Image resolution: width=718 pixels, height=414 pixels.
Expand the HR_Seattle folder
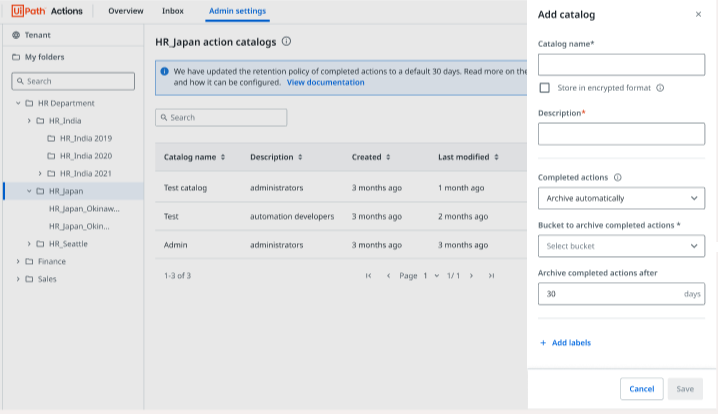click(x=29, y=244)
